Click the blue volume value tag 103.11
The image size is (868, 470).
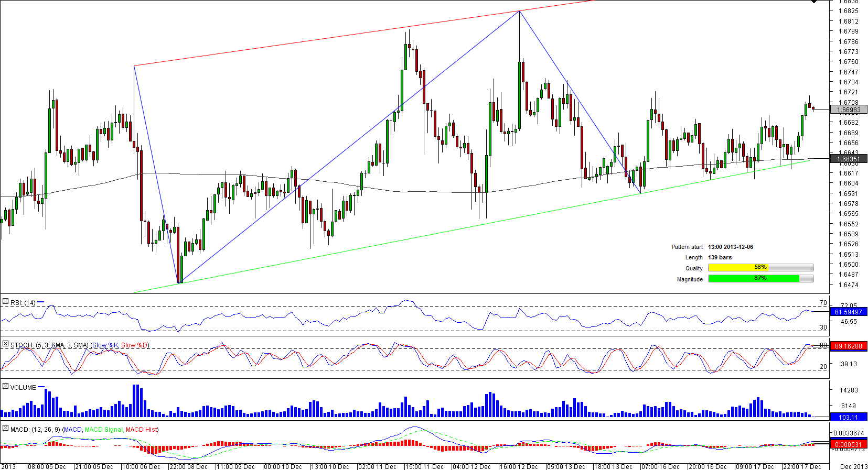click(848, 418)
